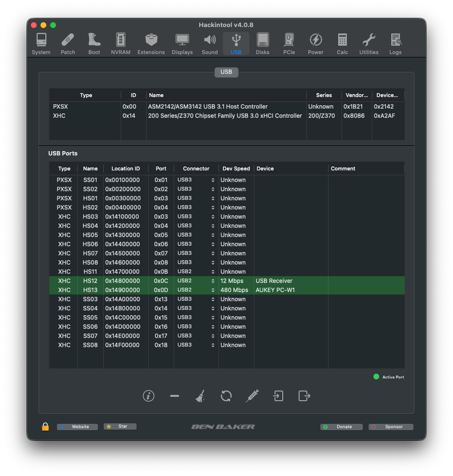453x476 pixels.
Task: Click the Info icon in bottom toolbar
Action: coord(149,396)
